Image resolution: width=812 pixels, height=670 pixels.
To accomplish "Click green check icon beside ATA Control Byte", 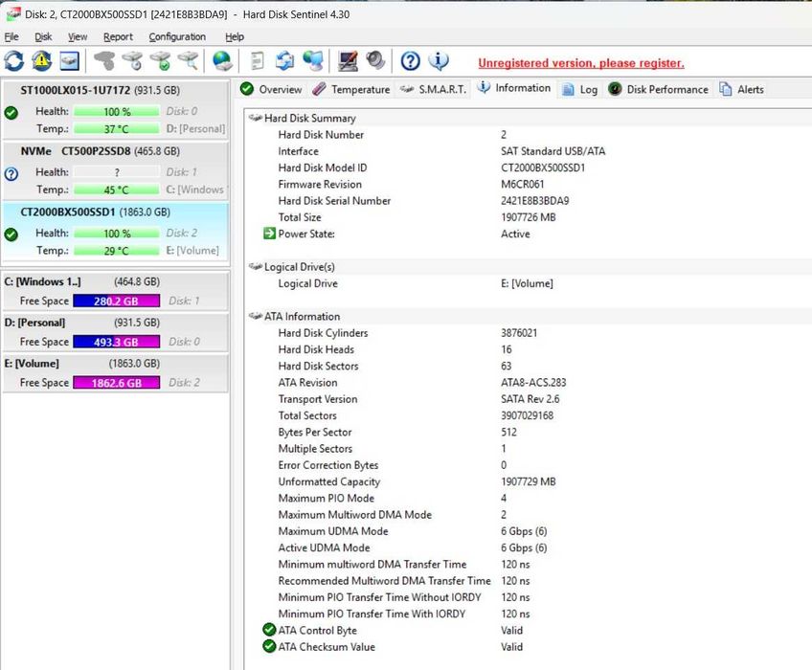I will tap(269, 630).
